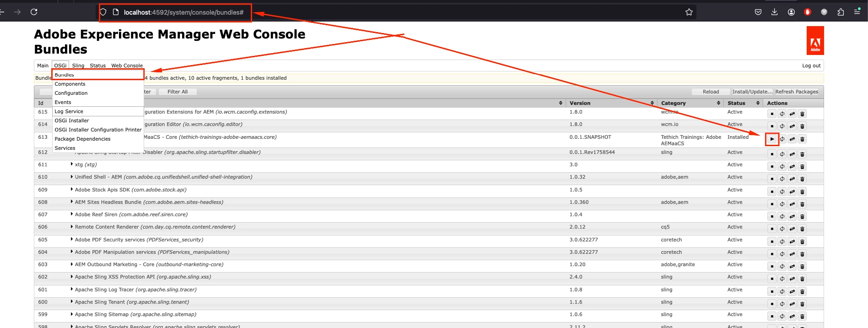Uninstall Adobe Stock Apis SDK bundle
Screen dimensions: 868x328
point(802,191)
